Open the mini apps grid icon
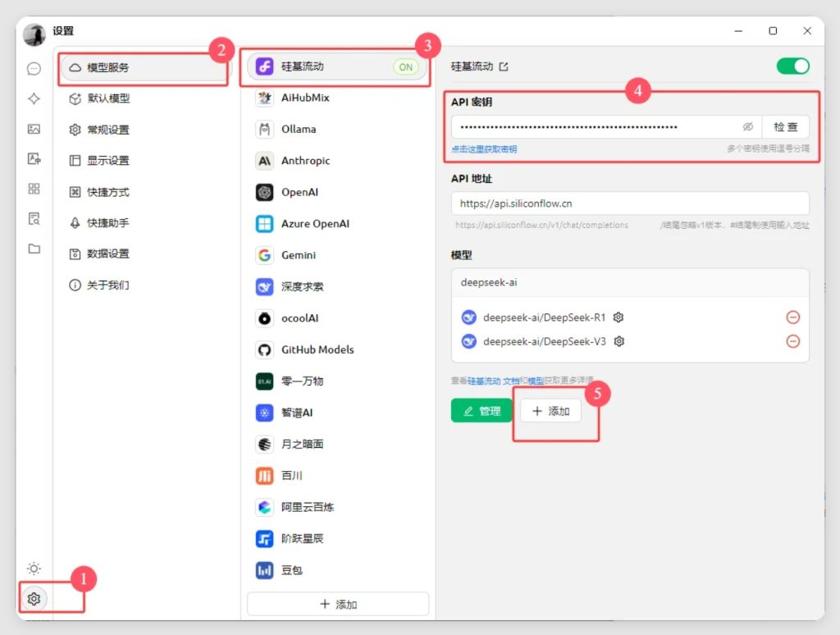The image size is (840, 635). 34,189
